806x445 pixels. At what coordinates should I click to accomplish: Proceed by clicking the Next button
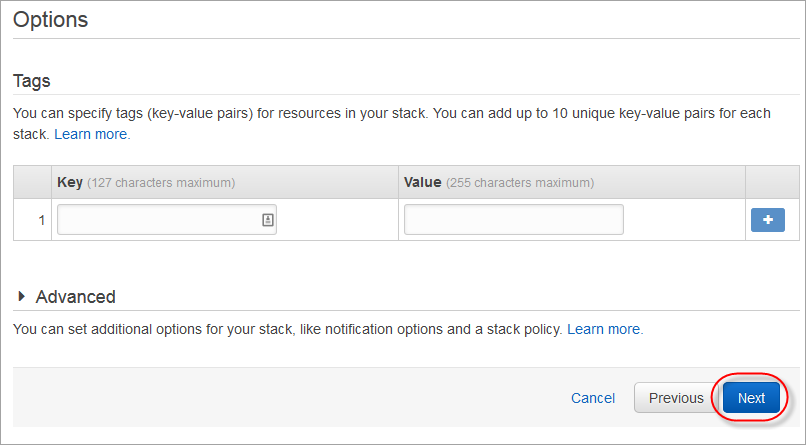pos(751,398)
